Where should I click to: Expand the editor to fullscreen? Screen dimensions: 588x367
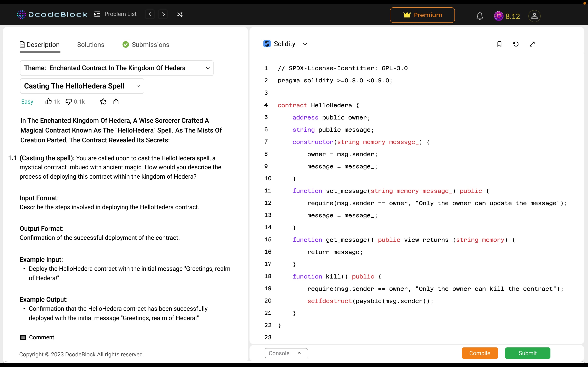click(532, 44)
